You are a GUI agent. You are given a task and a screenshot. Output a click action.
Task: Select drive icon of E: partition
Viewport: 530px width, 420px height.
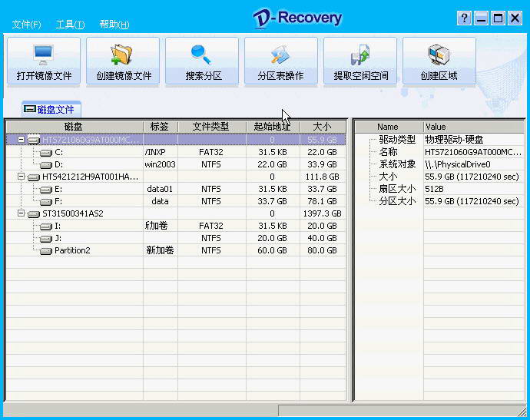click(46, 189)
